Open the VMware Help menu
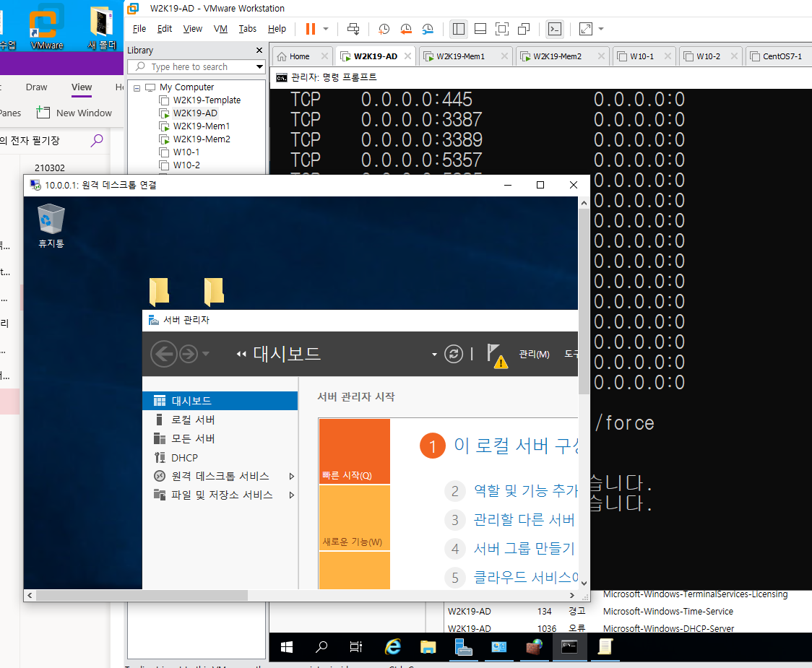812x668 pixels. click(x=277, y=29)
